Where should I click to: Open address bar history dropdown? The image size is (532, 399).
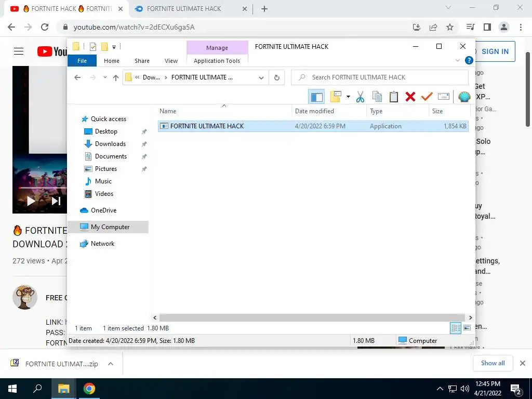(x=261, y=78)
